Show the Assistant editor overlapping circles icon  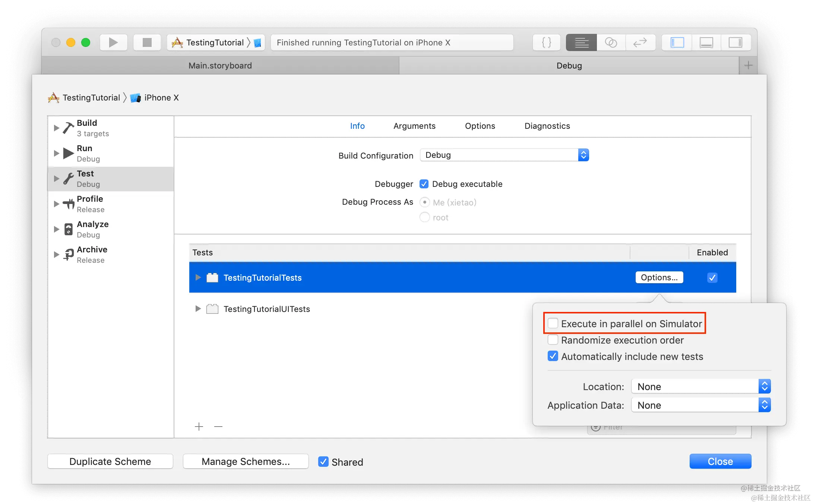611,42
